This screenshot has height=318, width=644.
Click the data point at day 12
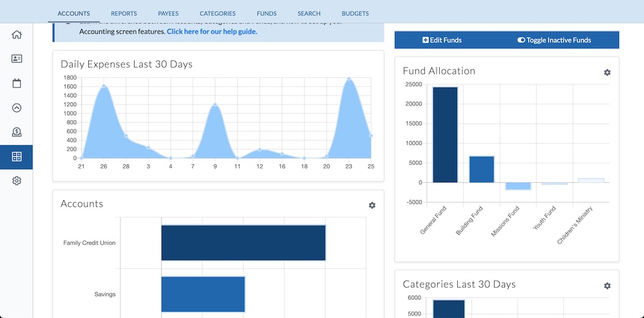(260, 150)
